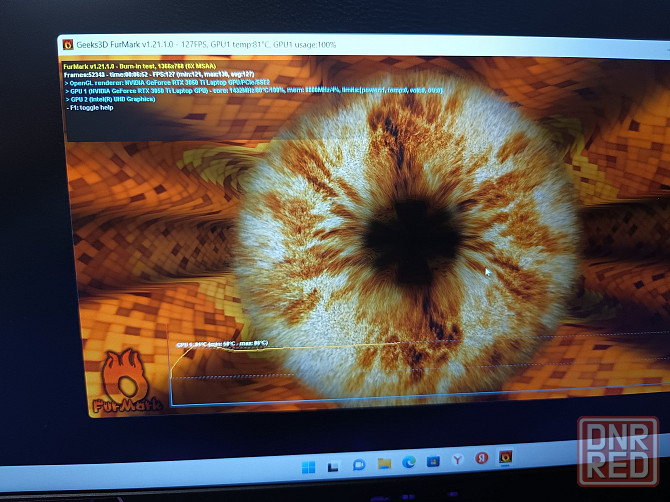The width and height of the screenshot is (670, 502).
Task: Open Microsoft Store from the taskbar
Action: [433, 461]
